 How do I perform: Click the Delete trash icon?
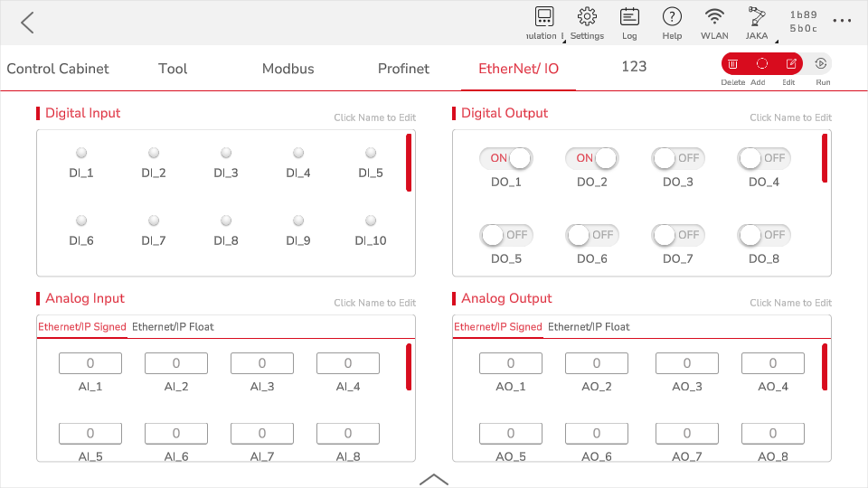point(733,64)
